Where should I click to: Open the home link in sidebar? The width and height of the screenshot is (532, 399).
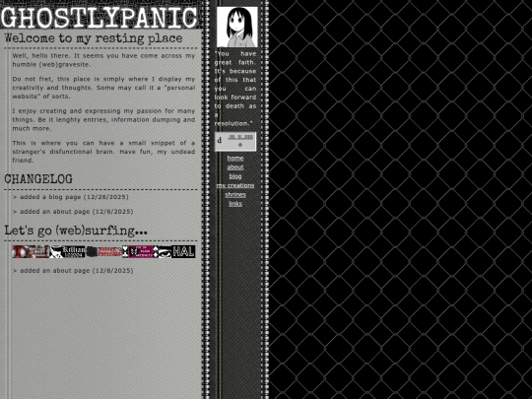(235, 158)
